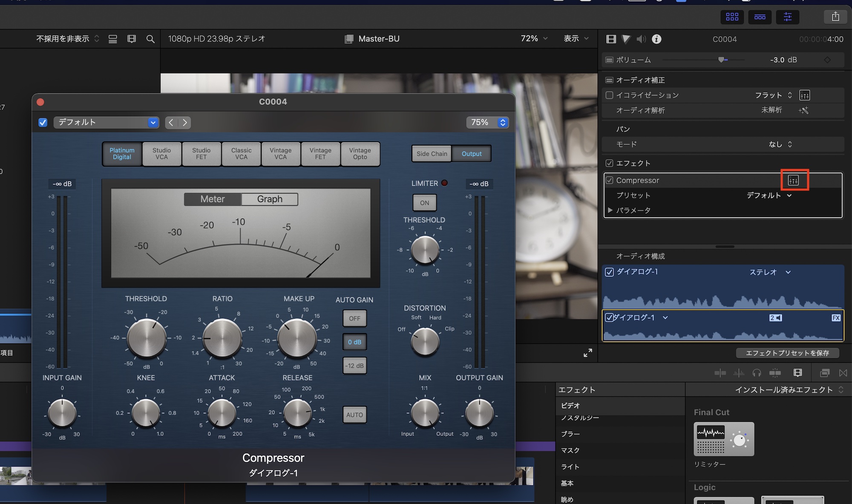Expand viewer to full screen arrows

(588, 353)
